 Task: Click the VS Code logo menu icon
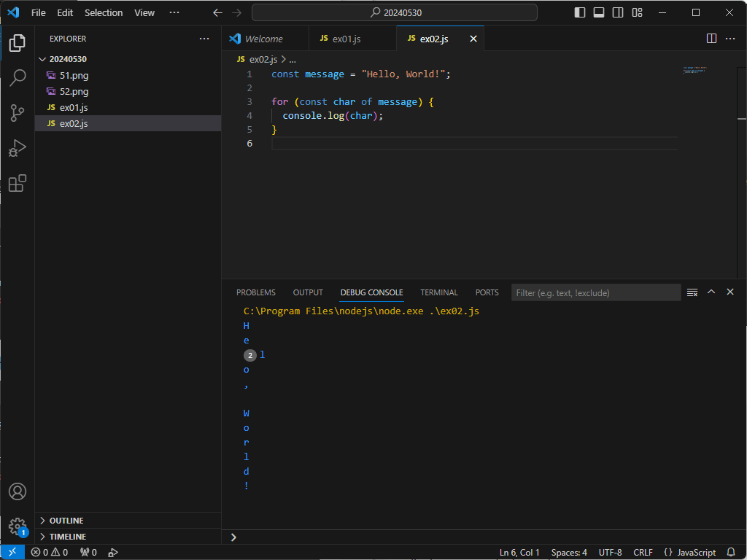pyautogui.click(x=13, y=12)
